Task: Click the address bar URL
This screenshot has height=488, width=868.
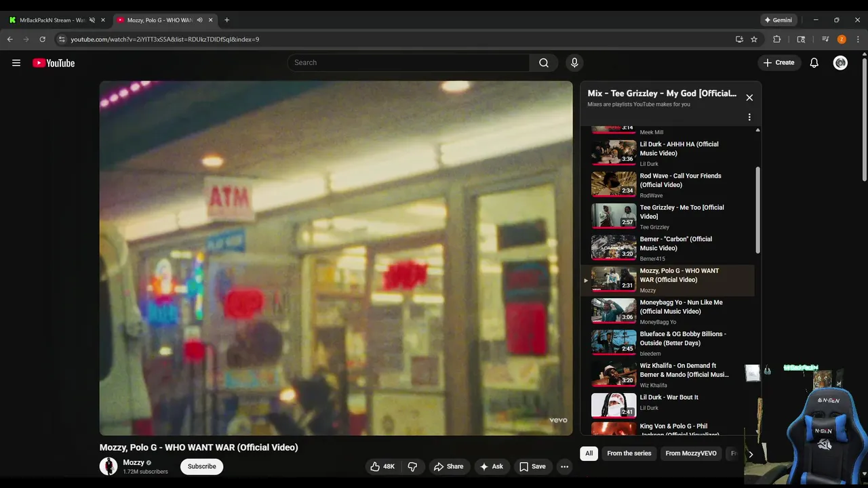Action: pyautogui.click(x=165, y=39)
